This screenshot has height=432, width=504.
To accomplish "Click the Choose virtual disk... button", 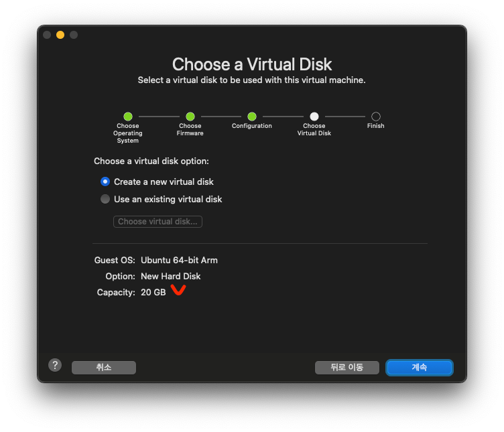I will pyautogui.click(x=157, y=222).
